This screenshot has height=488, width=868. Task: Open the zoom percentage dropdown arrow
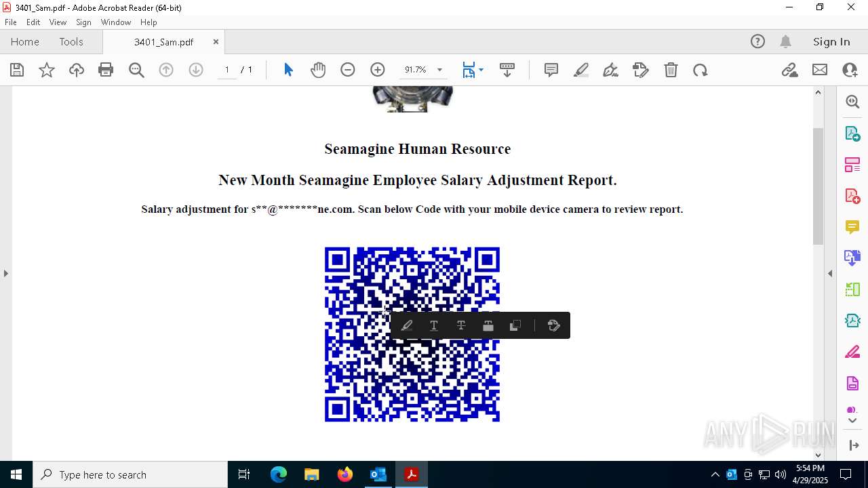[439, 70]
